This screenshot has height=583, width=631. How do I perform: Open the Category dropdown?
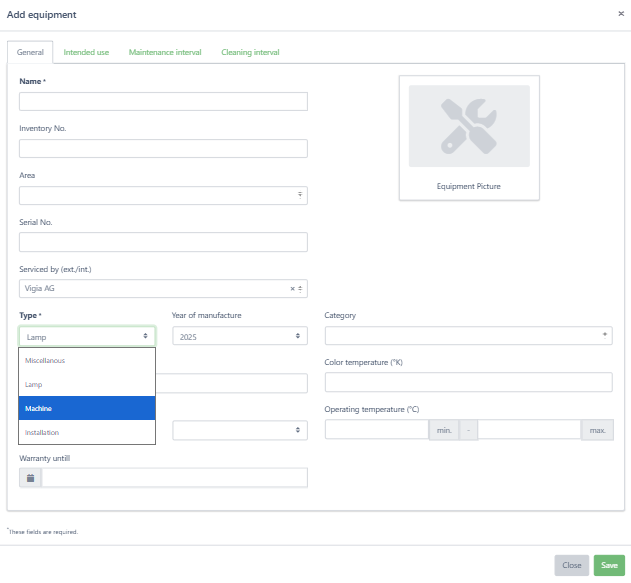[468, 336]
